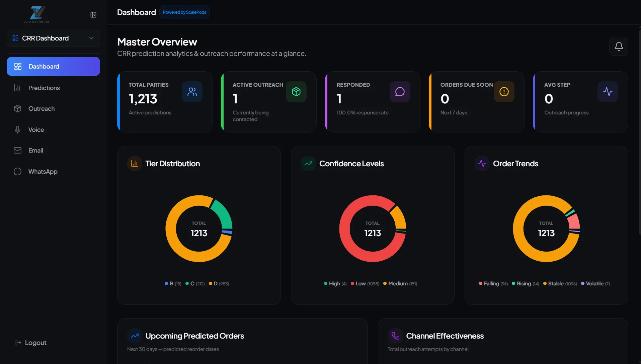The height and width of the screenshot is (364, 641).
Task: Click the ZV Steels logo
Action: tap(37, 15)
